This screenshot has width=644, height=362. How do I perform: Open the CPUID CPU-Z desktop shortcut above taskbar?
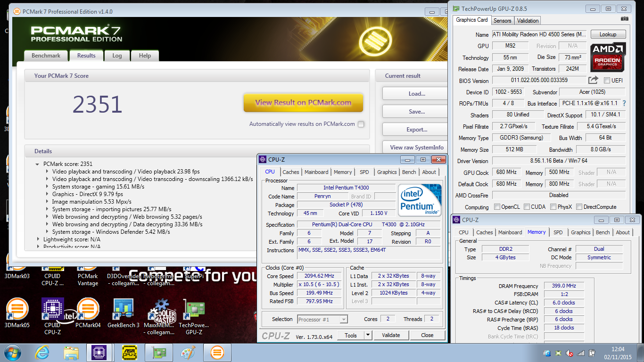click(x=52, y=316)
